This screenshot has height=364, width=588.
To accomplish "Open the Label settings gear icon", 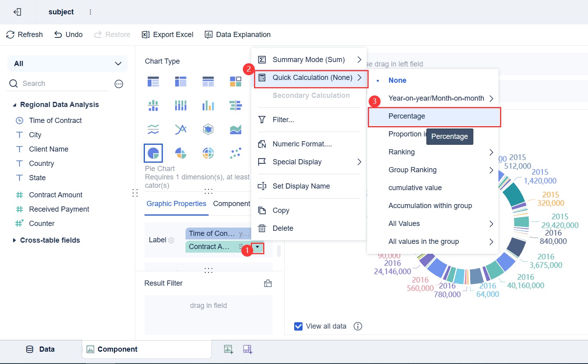I will [x=172, y=240].
